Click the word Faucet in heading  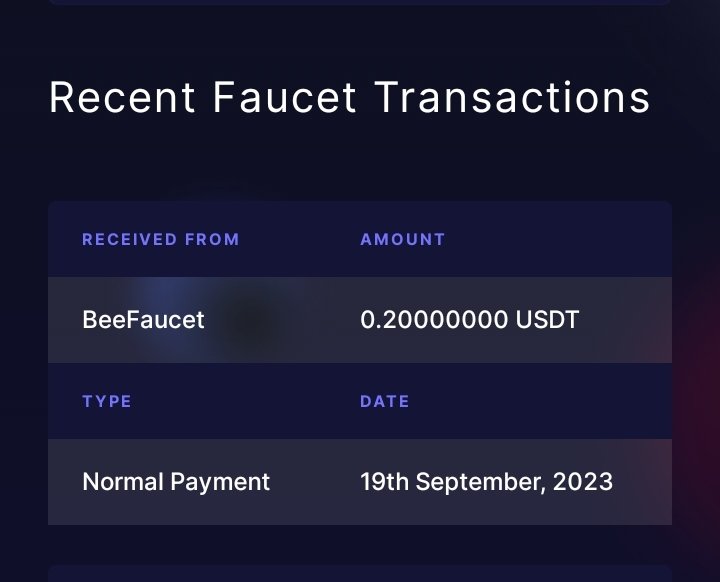[x=285, y=97]
